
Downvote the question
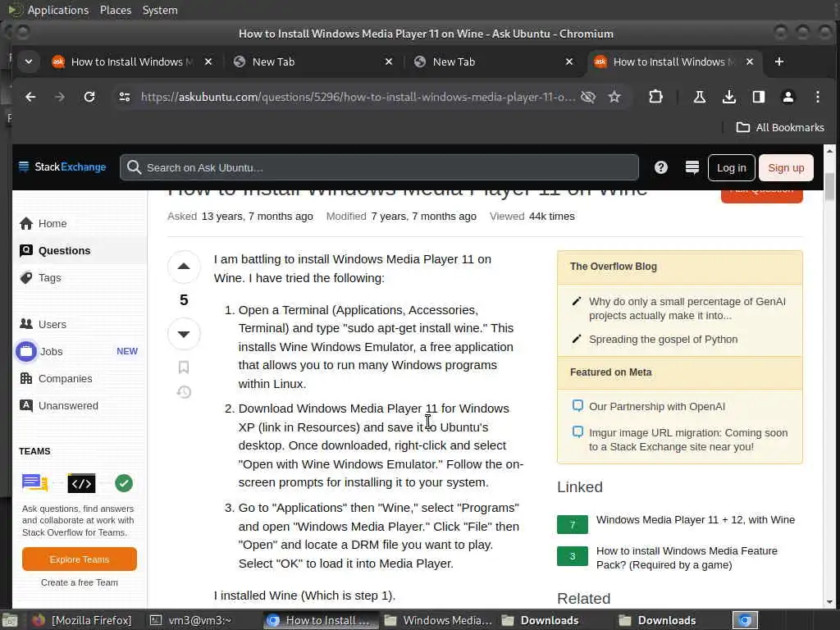(184, 334)
